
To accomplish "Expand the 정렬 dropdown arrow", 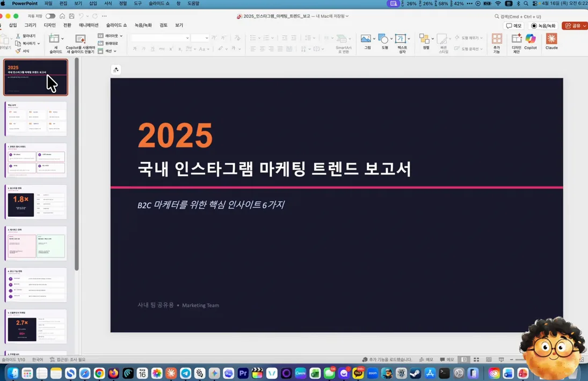I will [x=433, y=39].
